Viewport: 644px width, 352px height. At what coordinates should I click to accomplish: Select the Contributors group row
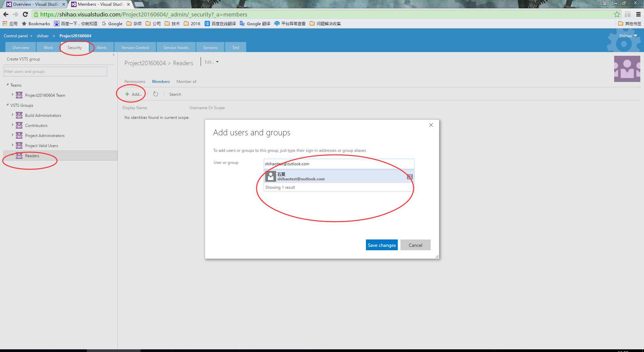[60, 125]
